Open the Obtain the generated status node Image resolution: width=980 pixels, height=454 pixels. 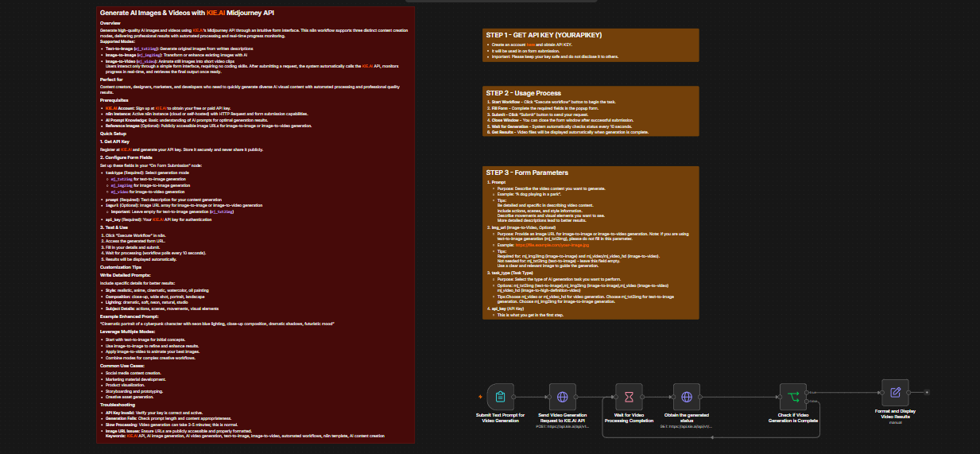click(687, 396)
